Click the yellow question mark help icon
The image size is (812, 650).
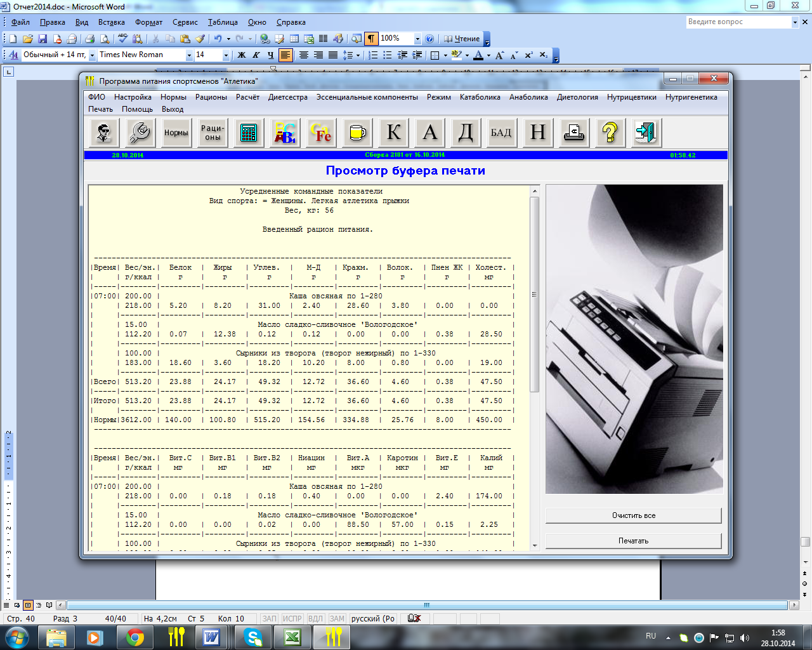click(x=610, y=133)
